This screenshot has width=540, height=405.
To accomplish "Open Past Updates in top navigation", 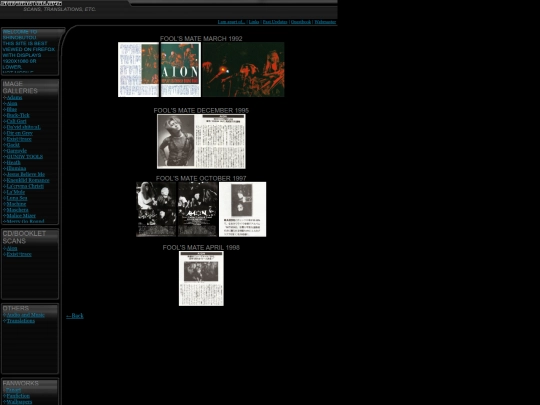I will (x=275, y=22).
